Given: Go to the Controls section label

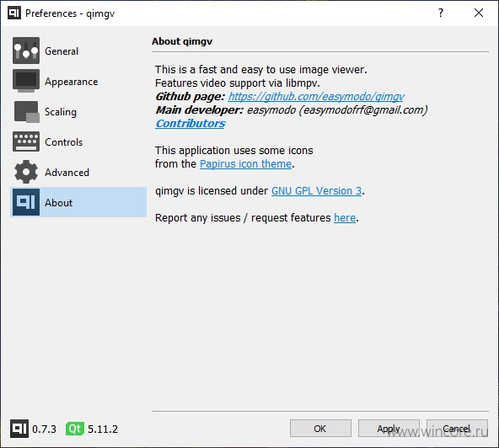Looking at the screenshot, I should pos(64,142).
